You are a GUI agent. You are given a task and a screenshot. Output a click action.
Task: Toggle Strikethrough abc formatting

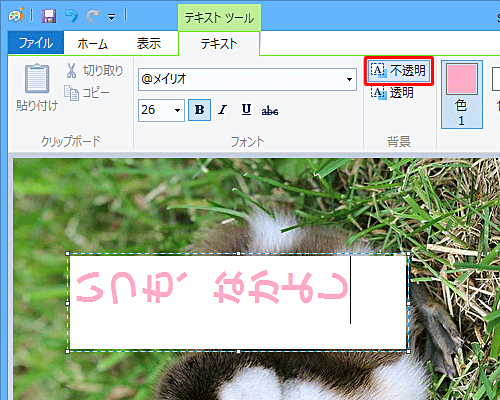270,110
